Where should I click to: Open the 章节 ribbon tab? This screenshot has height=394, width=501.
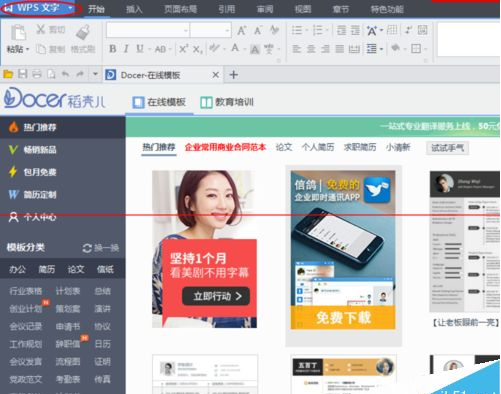click(x=341, y=9)
